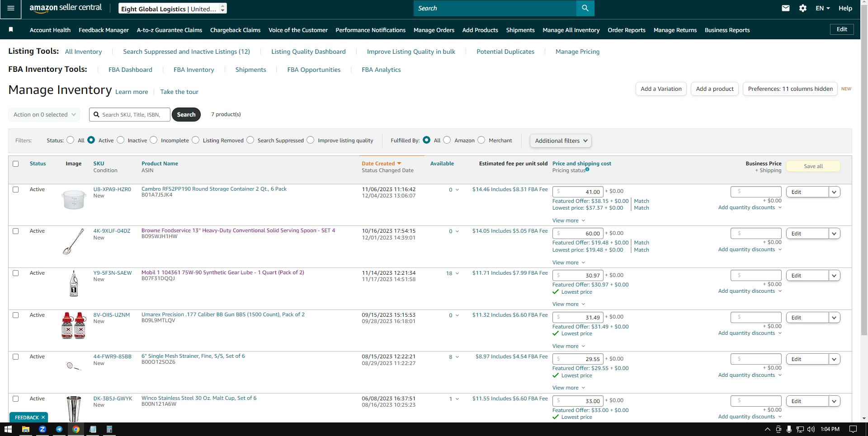Image resolution: width=868 pixels, height=436 pixels.
Task: Click the Amazon Seller Central logo
Action: tap(66, 8)
